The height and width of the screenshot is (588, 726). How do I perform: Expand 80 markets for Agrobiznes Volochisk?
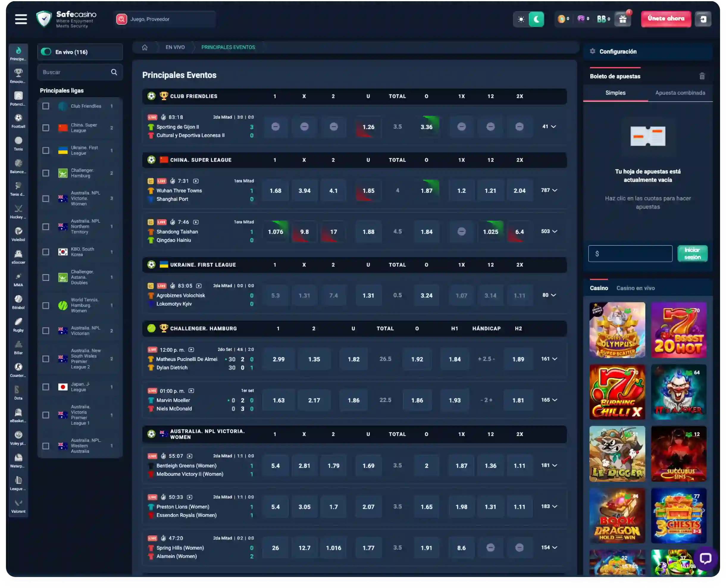[x=549, y=295]
